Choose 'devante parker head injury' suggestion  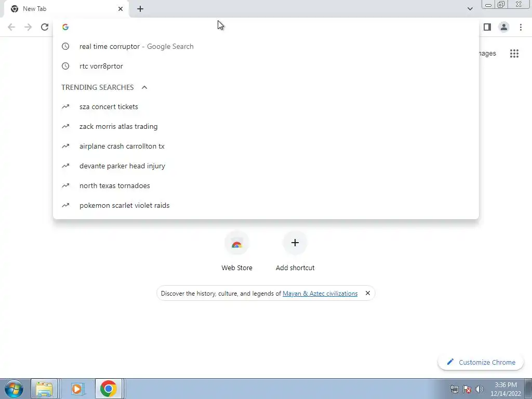[266, 166]
